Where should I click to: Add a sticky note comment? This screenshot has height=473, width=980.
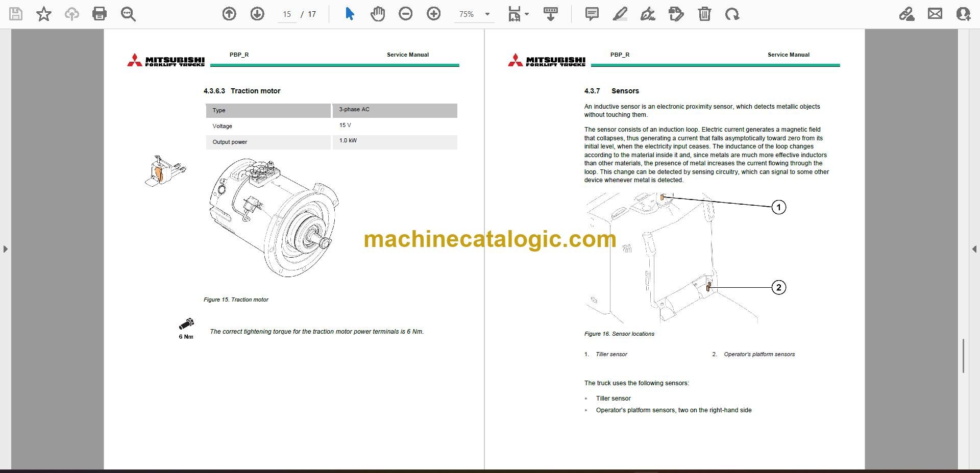pyautogui.click(x=592, y=14)
